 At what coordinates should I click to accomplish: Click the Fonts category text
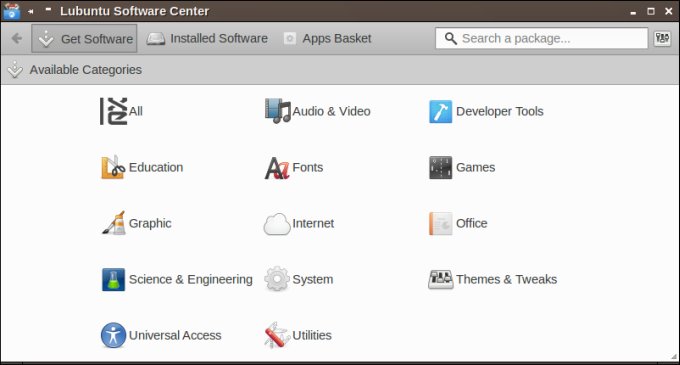click(x=307, y=167)
